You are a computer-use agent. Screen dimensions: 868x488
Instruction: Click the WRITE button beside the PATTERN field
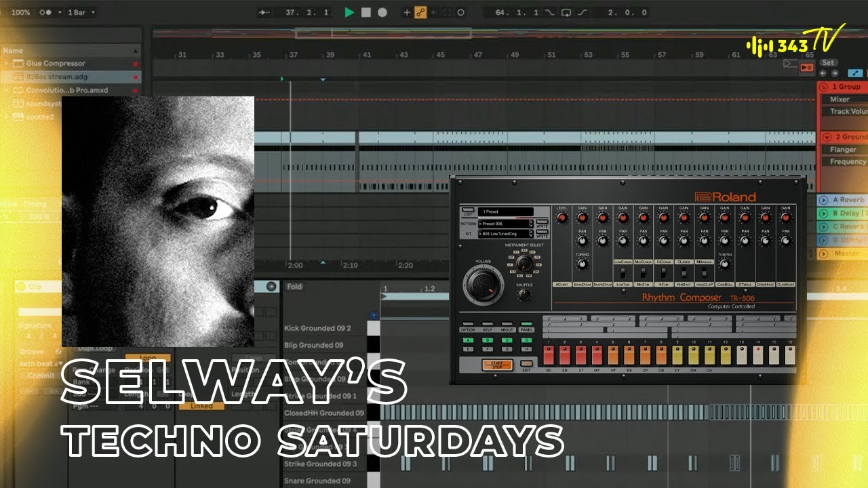point(542,223)
